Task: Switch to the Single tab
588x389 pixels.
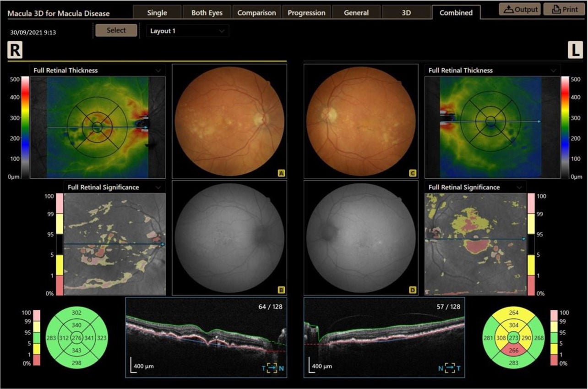Action: [157, 12]
